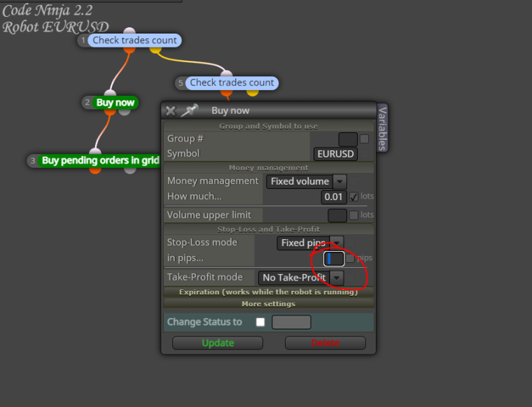Click block number badge 1
The image size is (532, 407).
[83, 41]
